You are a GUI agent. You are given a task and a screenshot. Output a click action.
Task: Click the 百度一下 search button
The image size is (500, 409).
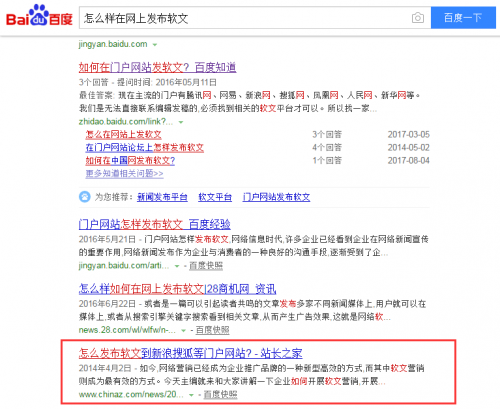[x=463, y=18]
